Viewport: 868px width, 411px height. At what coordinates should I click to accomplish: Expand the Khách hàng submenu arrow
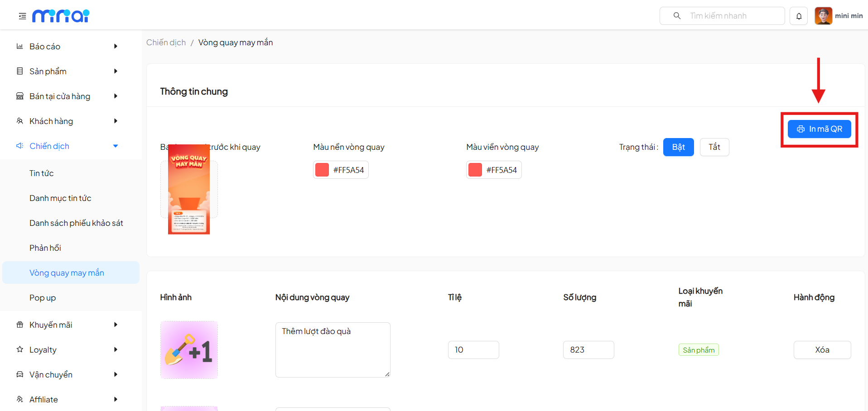tap(116, 121)
